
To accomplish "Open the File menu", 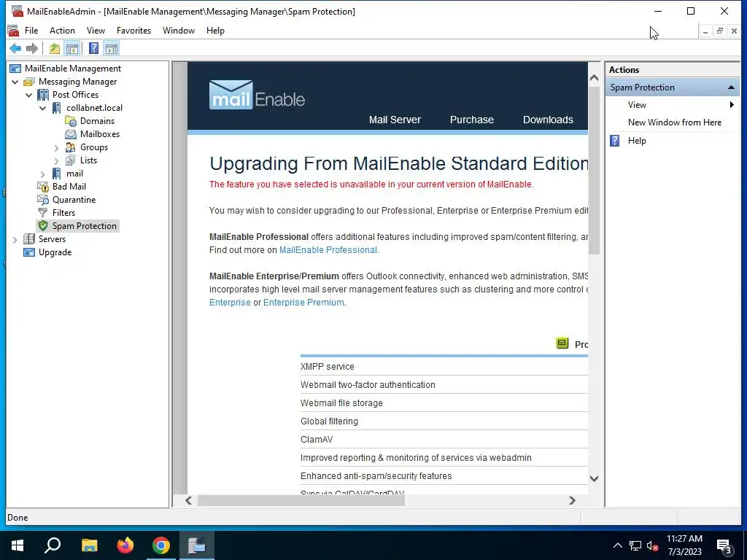I will point(31,31).
